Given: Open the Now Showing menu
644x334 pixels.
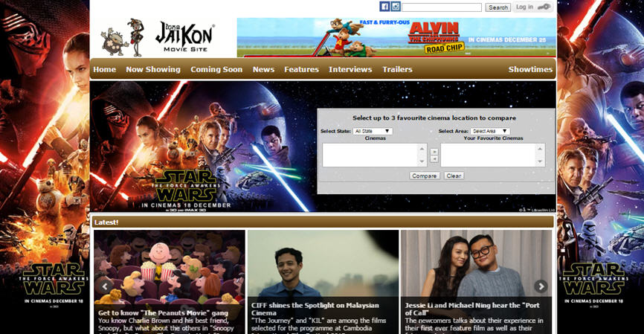Looking at the screenshot, I should pos(153,69).
